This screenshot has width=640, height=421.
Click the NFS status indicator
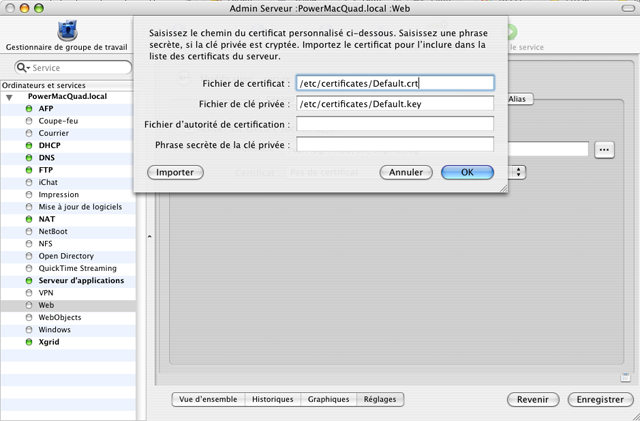pyautogui.click(x=29, y=244)
